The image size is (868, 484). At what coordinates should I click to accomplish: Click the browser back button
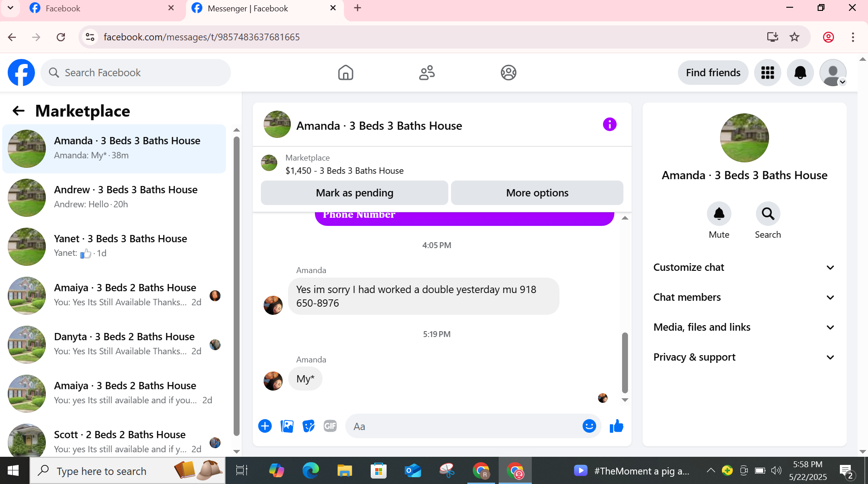point(12,37)
